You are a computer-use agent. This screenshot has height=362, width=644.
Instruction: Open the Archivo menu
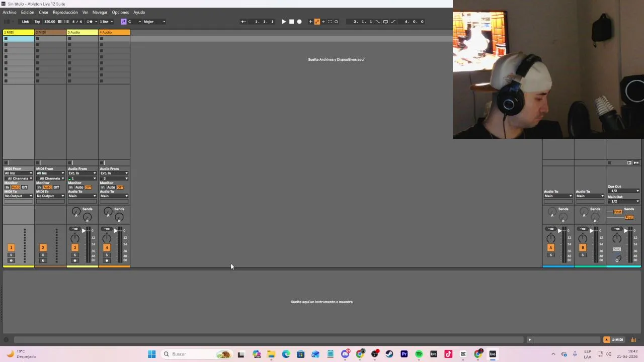[x=10, y=12]
